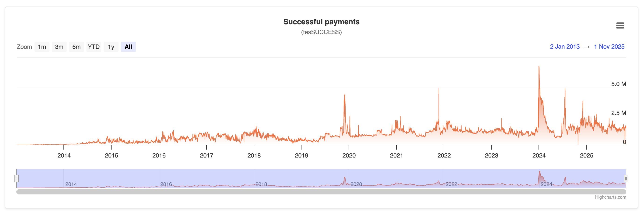The image size is (644, 215).
Task: Click the horizontal scrollbar under the navigator
Action: pyautogui.click(x=321, y=192)
